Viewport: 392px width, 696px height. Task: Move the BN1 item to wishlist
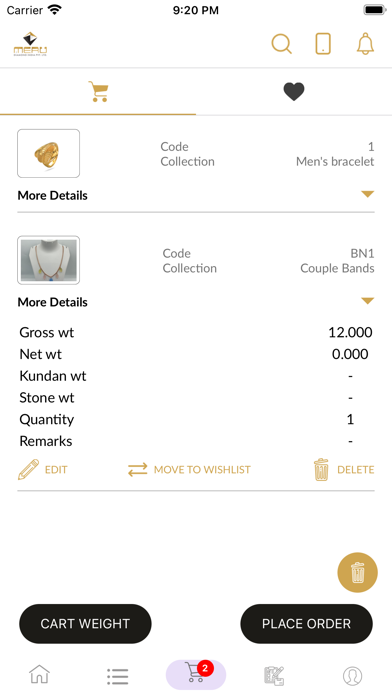[x=189, y=470]
